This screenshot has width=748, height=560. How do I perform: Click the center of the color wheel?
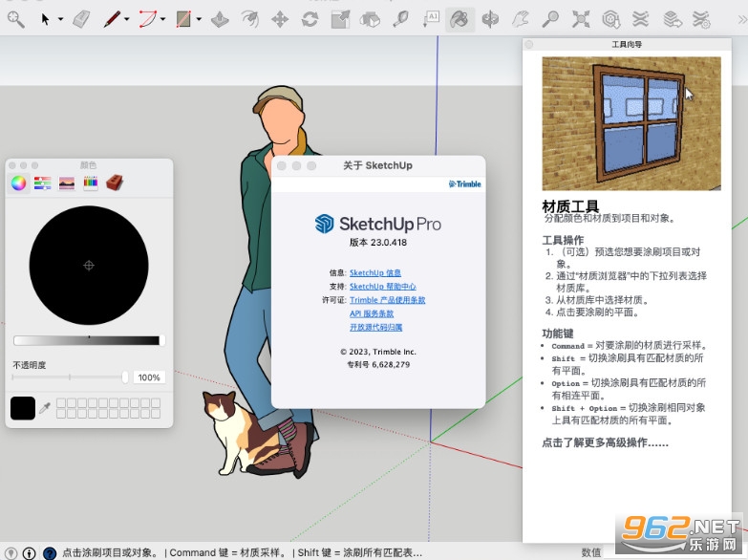(89, 266)
